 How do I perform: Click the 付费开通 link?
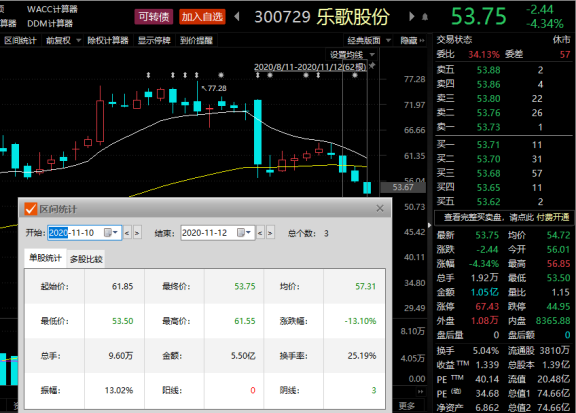coord(552,218)
